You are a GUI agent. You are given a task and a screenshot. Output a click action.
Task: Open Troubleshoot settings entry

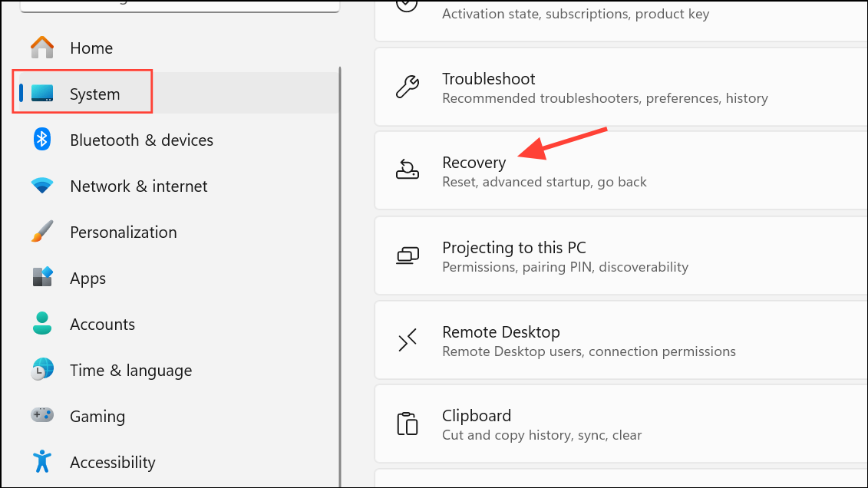point(488,79)
